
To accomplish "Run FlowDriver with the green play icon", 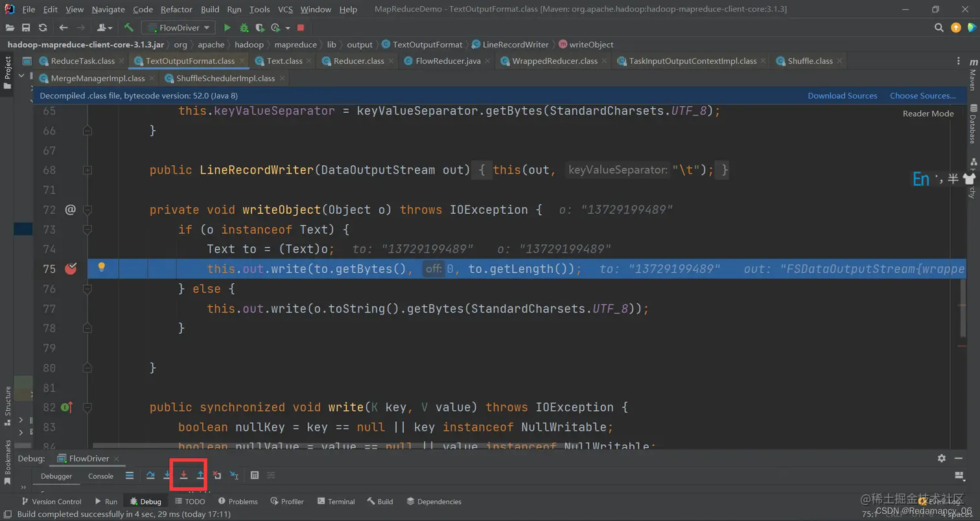I will click(x=227, y=28).
